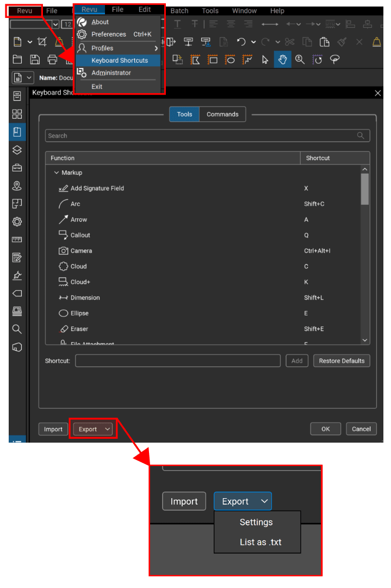Open the Tool Chest briefcase icon
The image size is (391, 588).
click(17, 168)
